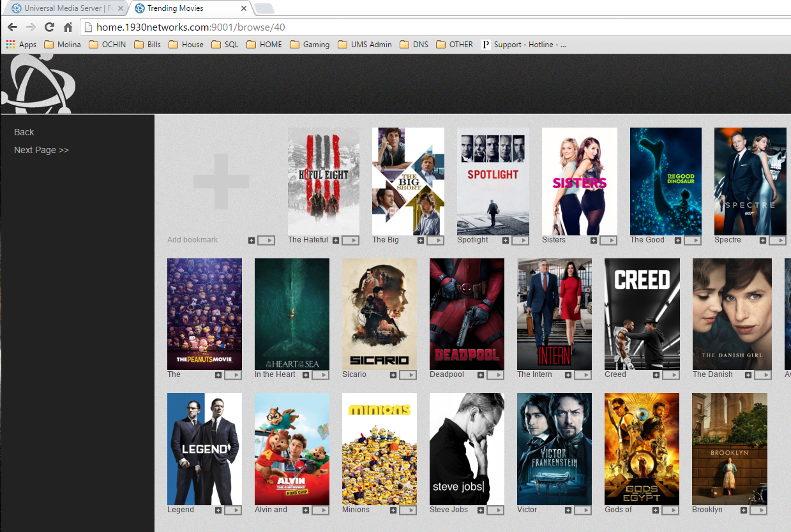Open the Spectre movie poster
Image resolution: width=791 pixels, height=532 pixels.
pos(750,182)
